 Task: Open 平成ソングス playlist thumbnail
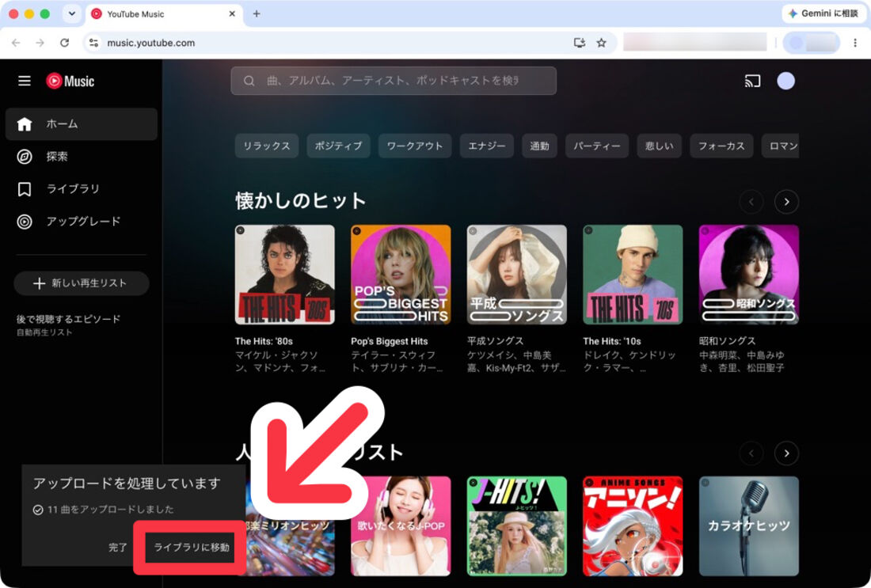(517, 275)
